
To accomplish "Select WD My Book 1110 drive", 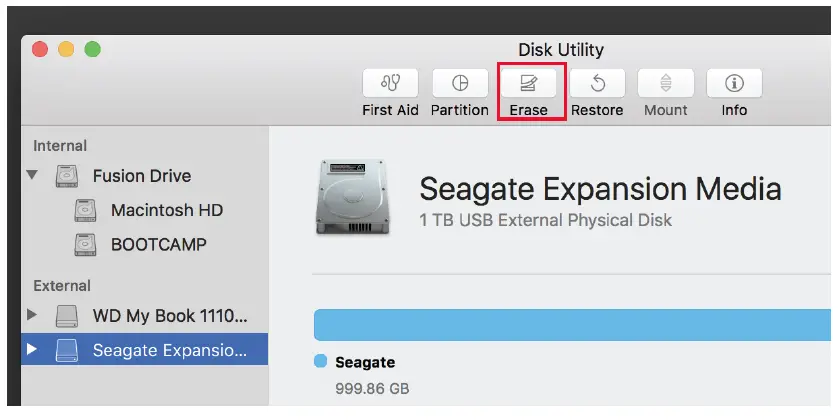I will point(170,316).
